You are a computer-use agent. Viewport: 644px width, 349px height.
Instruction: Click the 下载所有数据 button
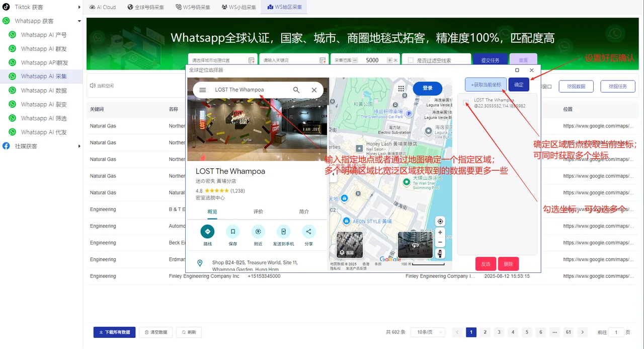tap(114, 332)
